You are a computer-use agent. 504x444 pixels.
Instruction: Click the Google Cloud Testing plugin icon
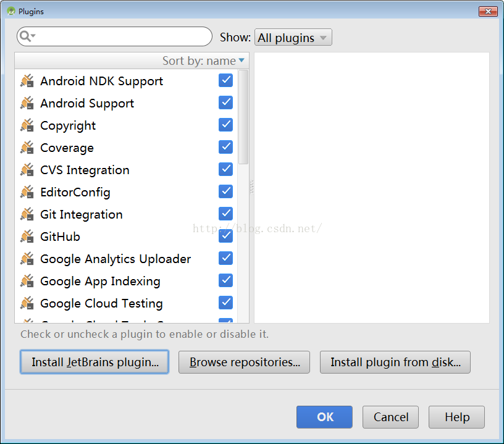[27, 303]
